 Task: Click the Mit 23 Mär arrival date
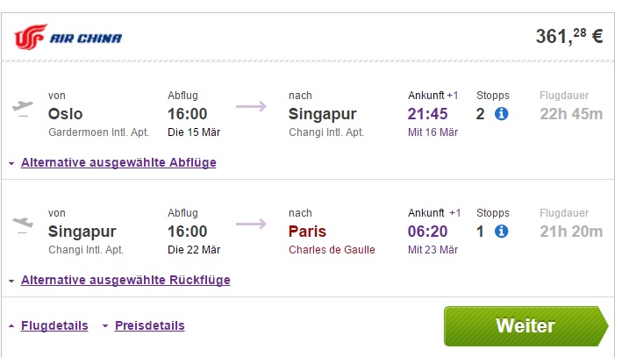point(433,250)
